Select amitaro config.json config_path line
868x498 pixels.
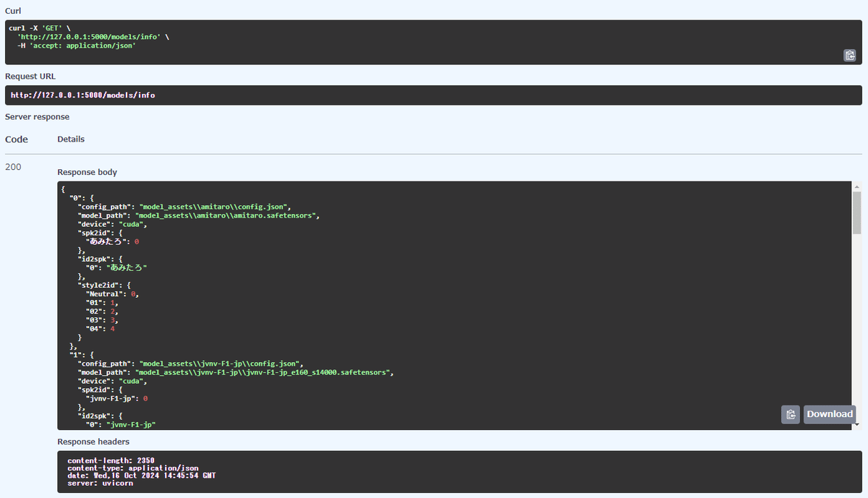click(184, 206)
